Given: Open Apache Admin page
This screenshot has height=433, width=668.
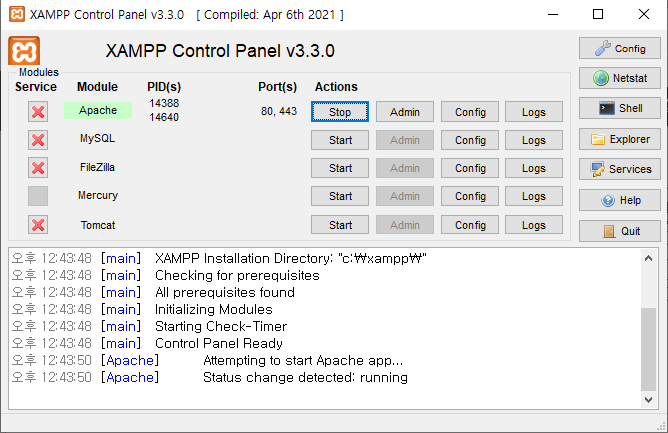Looking at the screenshot, I should pyautogui.click(x=405, y=112).
